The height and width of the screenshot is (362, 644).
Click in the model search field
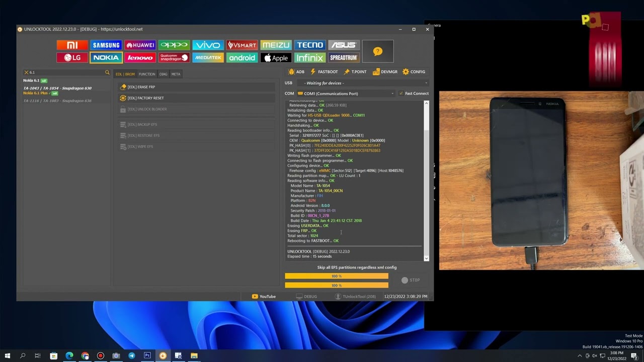66,72
